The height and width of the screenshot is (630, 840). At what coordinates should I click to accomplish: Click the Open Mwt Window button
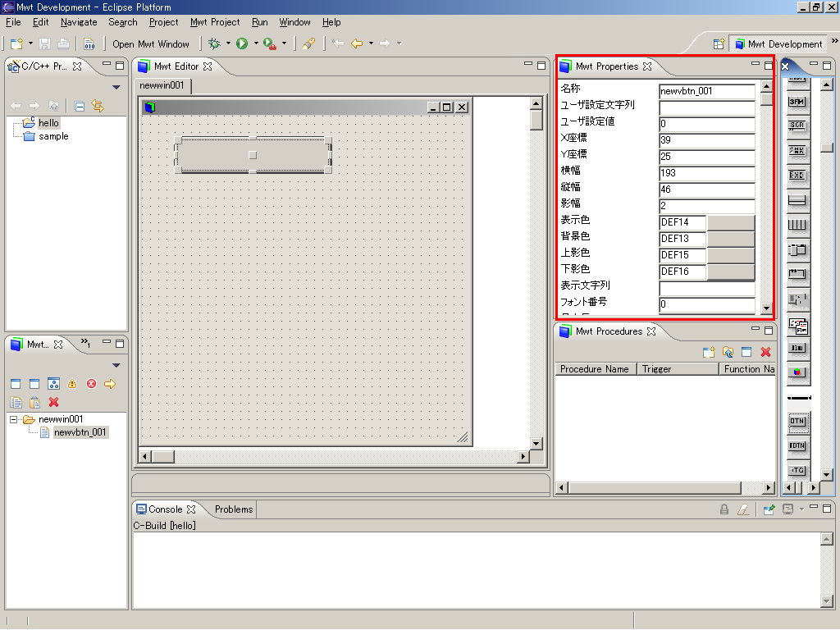click(x=151, y=44)
